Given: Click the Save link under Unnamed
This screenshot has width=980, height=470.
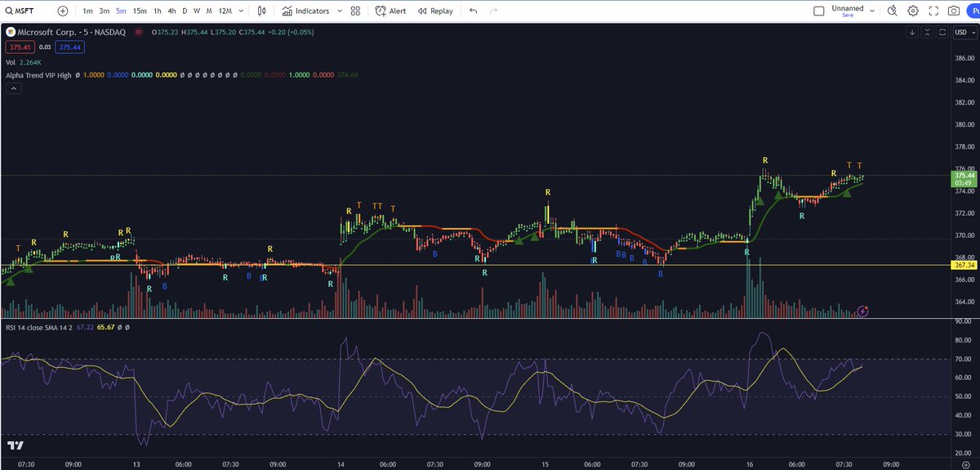Looking at the screenshot, I should [x=847, y=16].
